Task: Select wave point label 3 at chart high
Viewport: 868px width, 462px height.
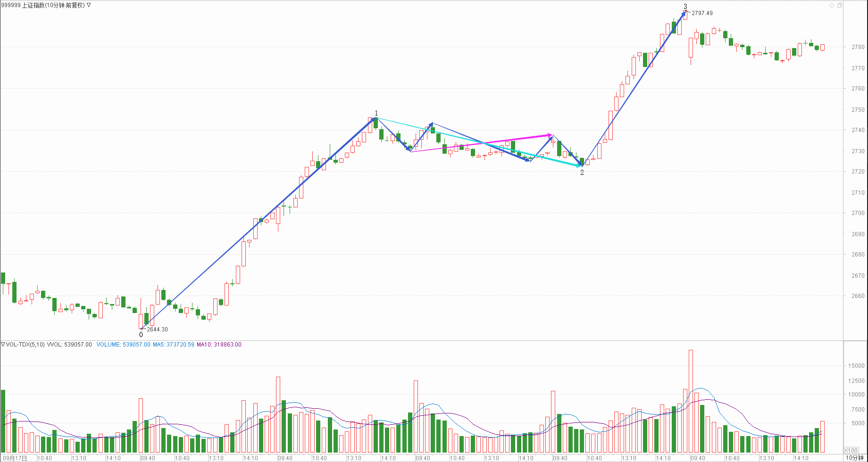Action: (x=685, y=7)
